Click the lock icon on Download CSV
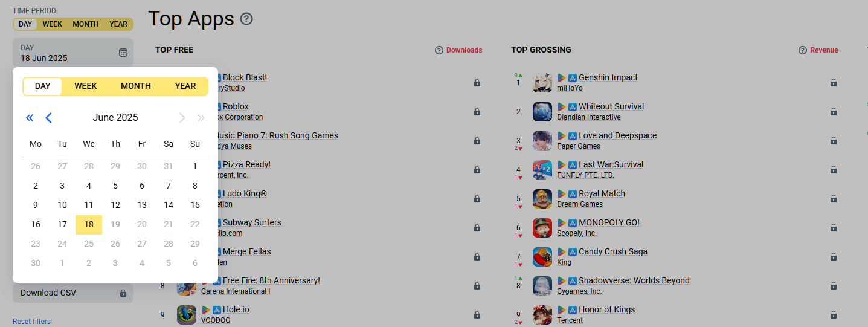The width and height of the screenshot is (868, 327). click(x=123, y=293)
